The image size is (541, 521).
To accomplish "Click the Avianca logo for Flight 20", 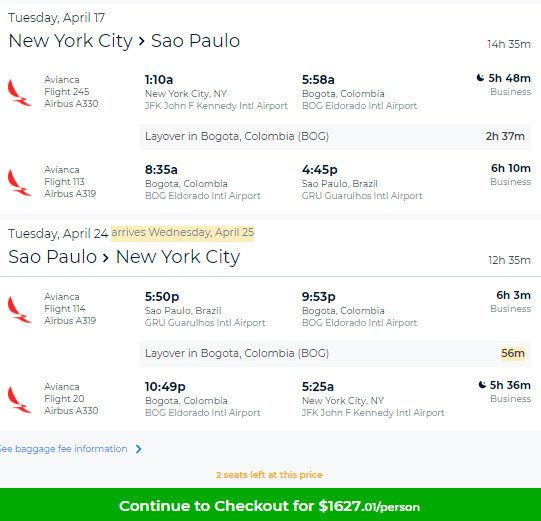I will tap(19, 400).
